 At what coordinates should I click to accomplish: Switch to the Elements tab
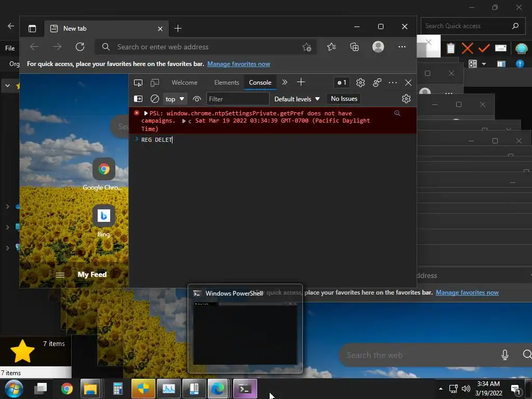pos(227,83)
